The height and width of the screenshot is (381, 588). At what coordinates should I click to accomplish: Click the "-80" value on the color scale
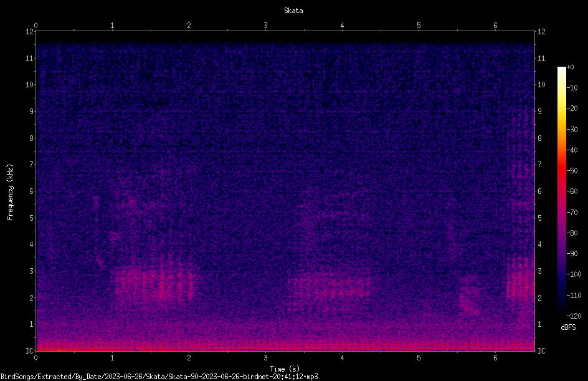pyautogui.click(x=572, y=233)
